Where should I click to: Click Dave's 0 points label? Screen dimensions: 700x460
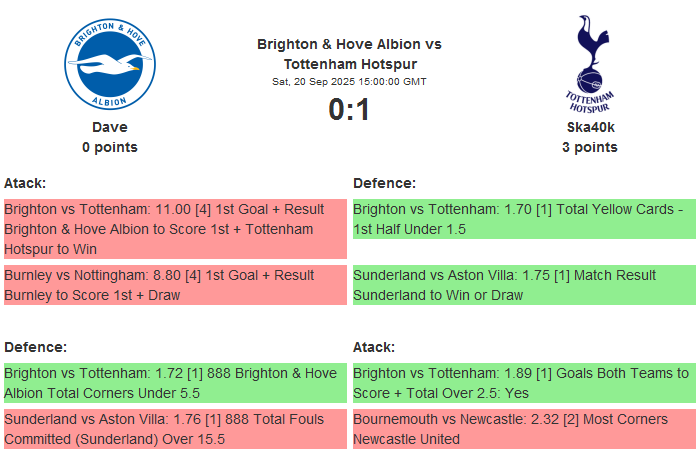coord(110,147)
